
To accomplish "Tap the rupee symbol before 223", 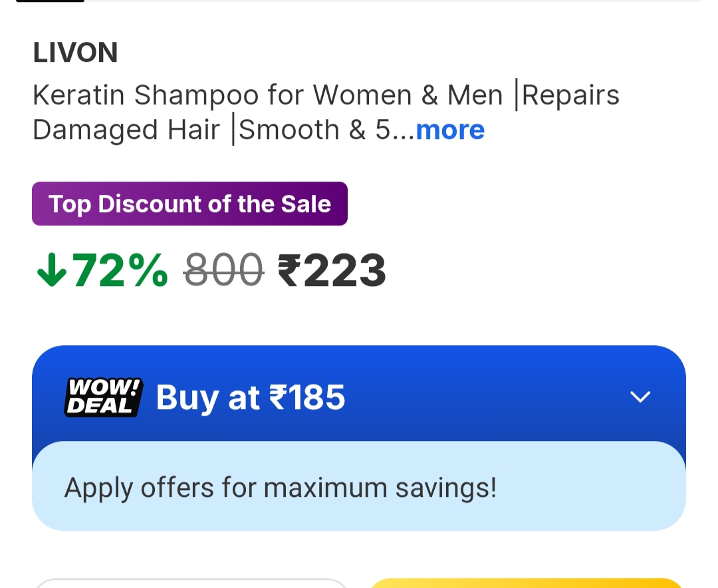I will coord(289,271).
